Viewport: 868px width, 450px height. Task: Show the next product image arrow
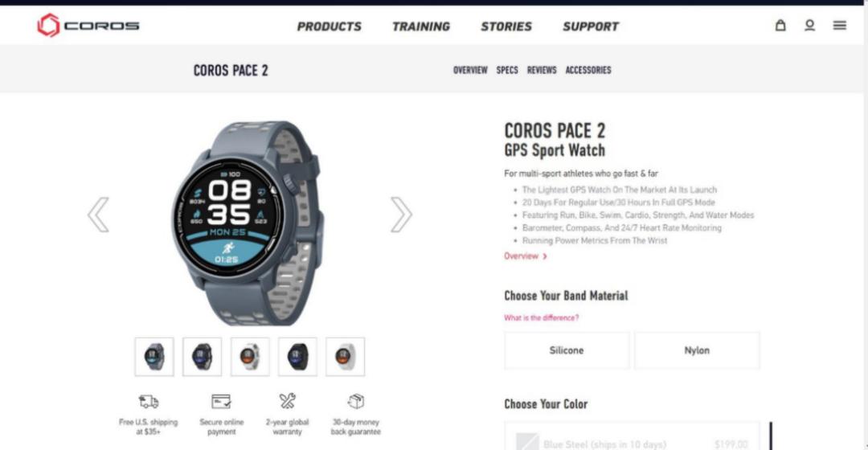coord(401,215)
